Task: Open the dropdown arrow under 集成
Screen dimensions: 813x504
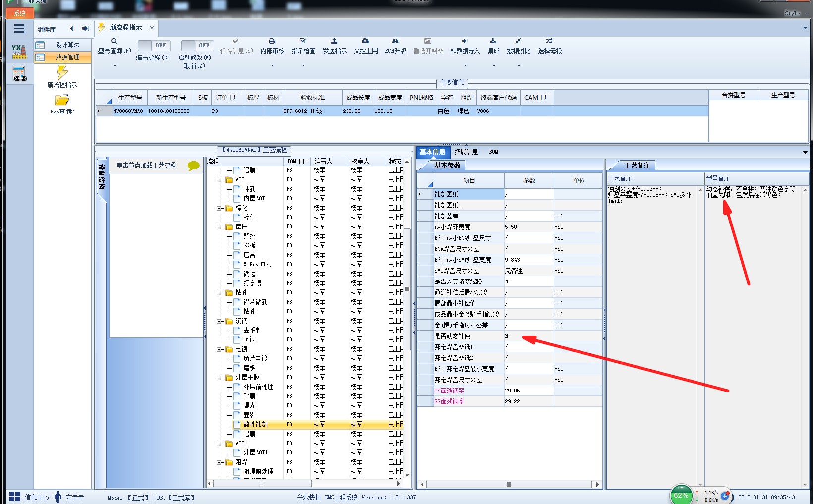Action: click(x=494, y=66)
